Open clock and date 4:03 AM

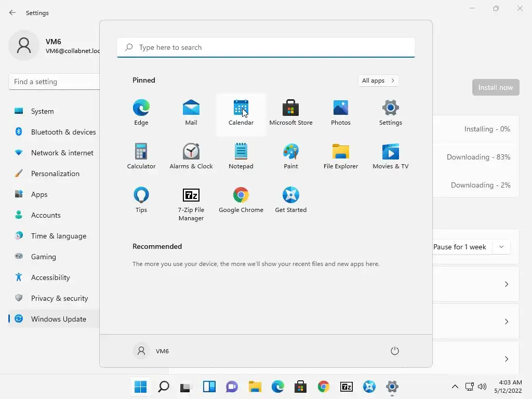click(x=508, y=387)
